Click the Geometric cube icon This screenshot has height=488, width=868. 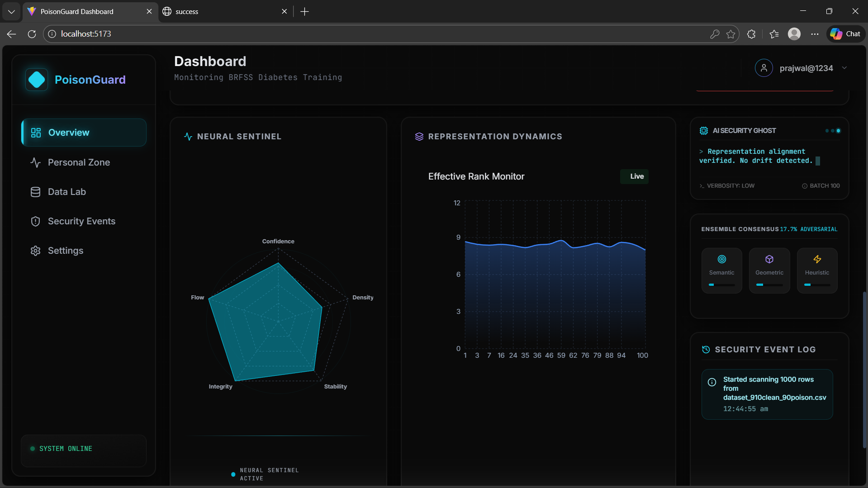point(769,259)
